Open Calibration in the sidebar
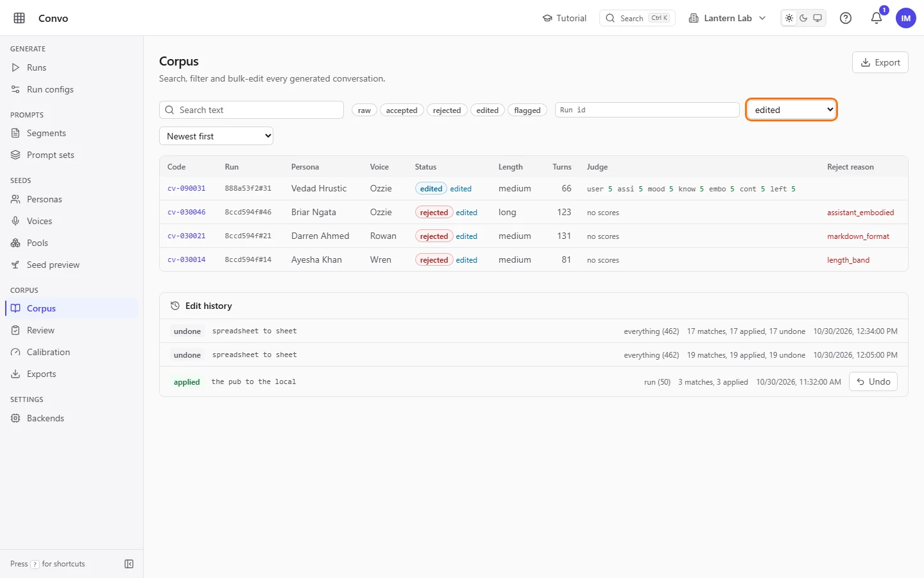 coord(71,352)
